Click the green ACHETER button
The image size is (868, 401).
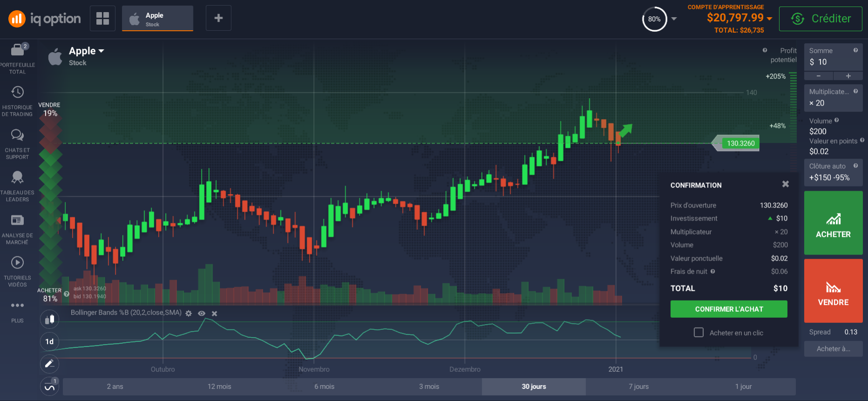click(833, 223)
